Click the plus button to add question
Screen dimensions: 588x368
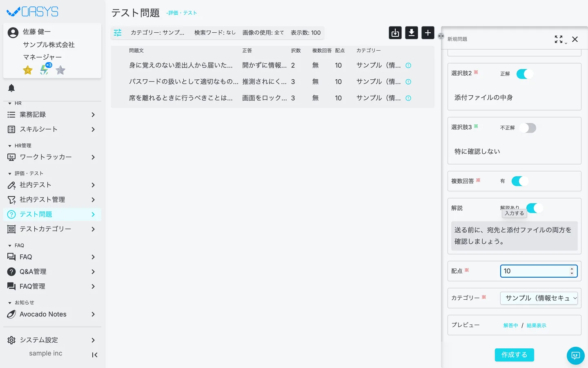[x=428, y=33]
